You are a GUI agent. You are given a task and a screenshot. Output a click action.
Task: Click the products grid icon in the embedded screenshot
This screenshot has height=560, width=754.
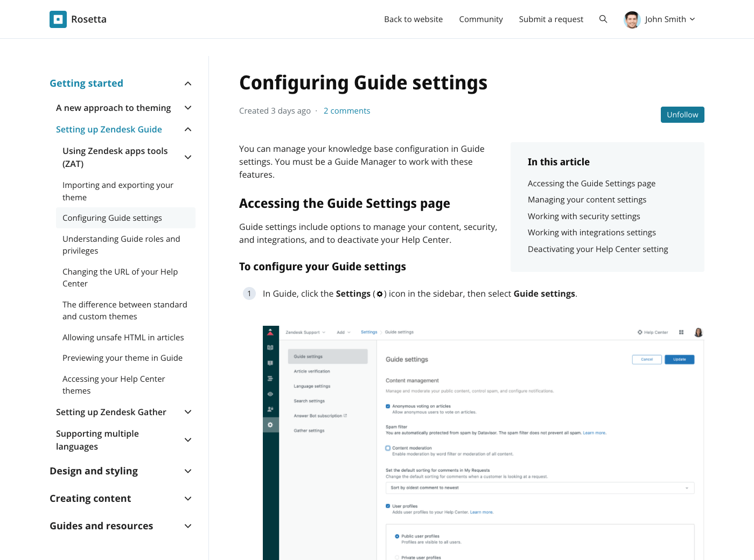pyautogui.click(x=681, y=332)
